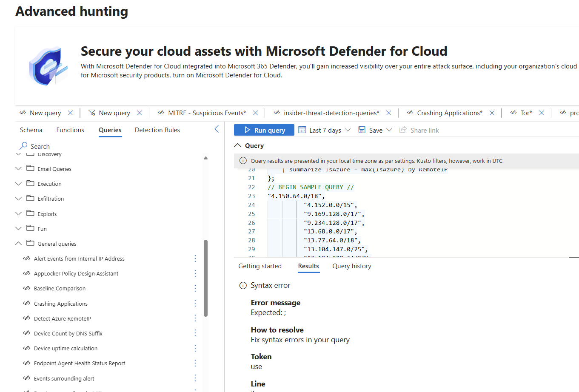Open the AppLocker Policy Design Assistant query
This screenshot has height=392, width=579.
pos(76,273)
